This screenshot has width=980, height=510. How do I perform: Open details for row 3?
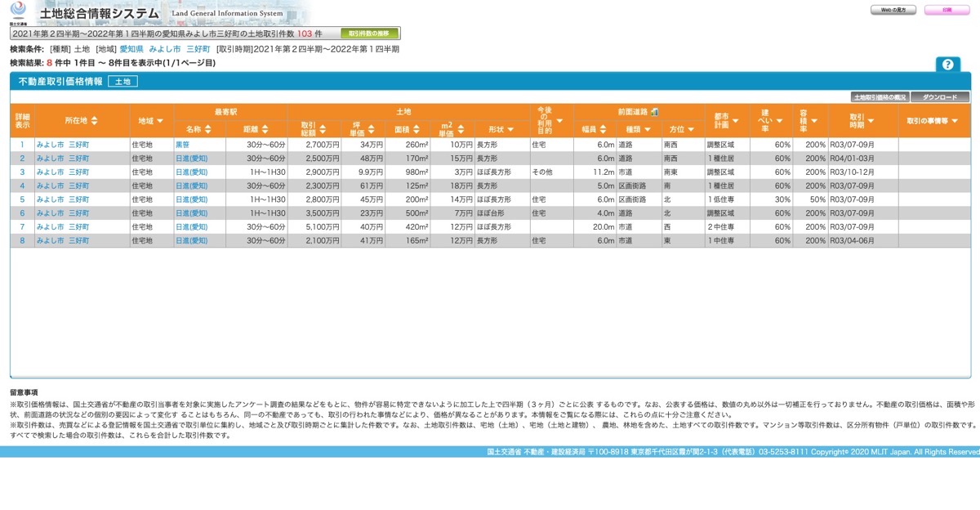point(23,172)
